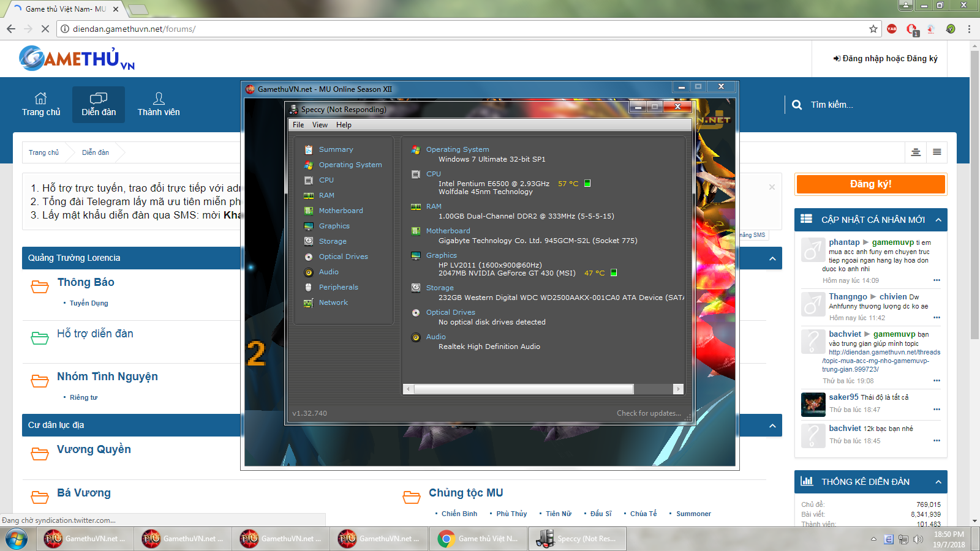Select Optical Drives in Speccy sidebar

(343, 257)
